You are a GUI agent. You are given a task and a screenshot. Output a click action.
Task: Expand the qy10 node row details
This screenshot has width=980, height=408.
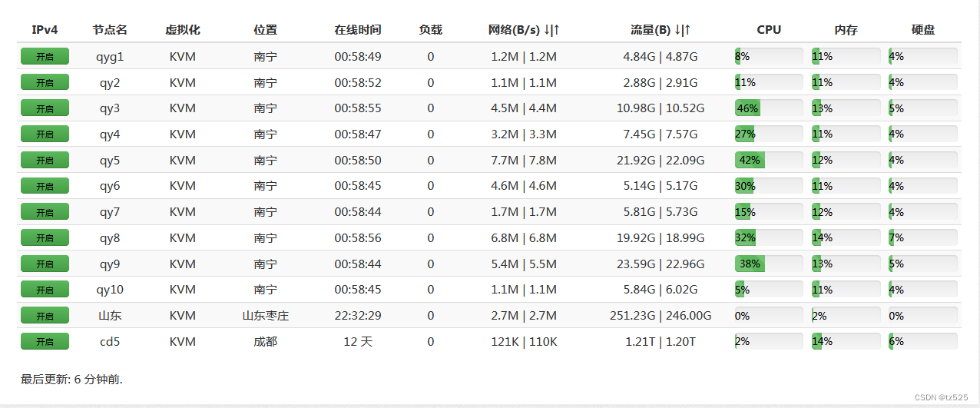click(110, 290)
